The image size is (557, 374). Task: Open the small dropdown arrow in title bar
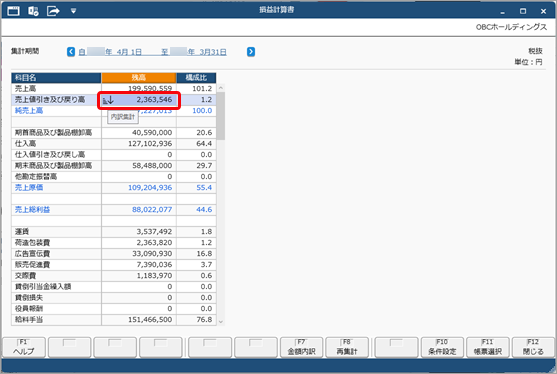(x=73, y=11)
